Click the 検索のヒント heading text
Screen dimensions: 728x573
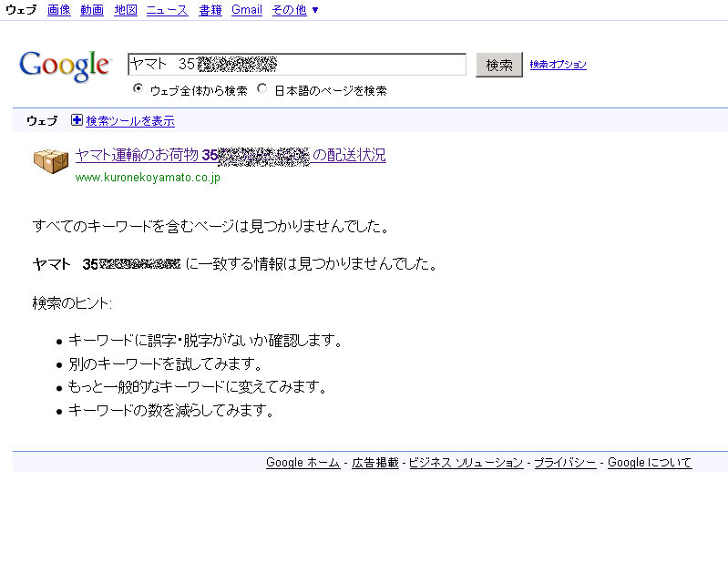coord(72,303)
